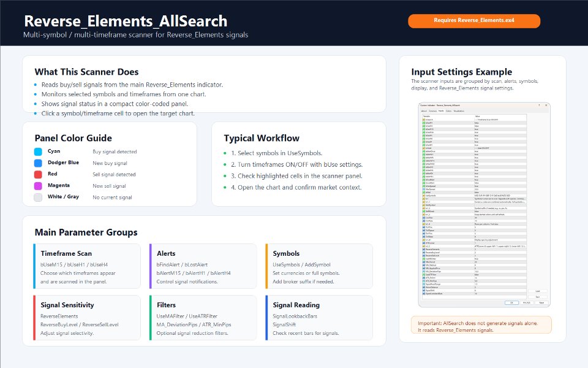Viewport: 588px width, 368px height.
Task: Open the About tab in the indicator dialog
Action: coord(424,111)
